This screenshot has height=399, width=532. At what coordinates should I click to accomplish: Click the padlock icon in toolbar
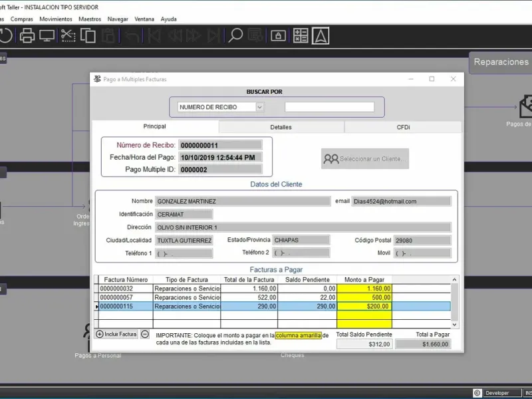(279, 36)
